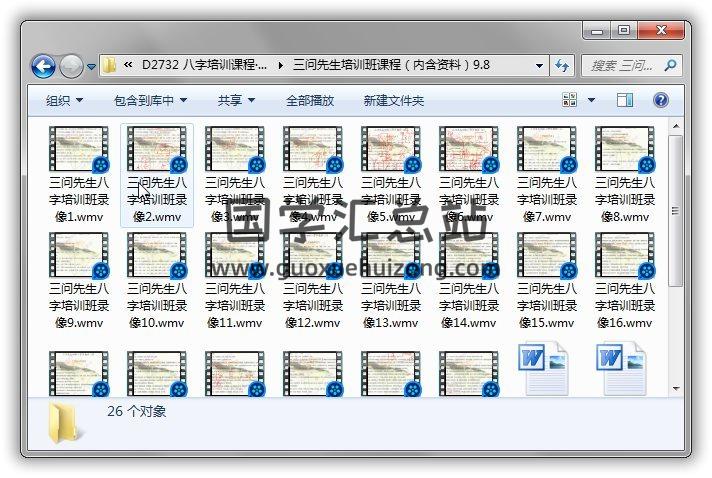712x478 pixels.
Task: Select the 像11.wmv video thumbnail
Action: point(235,255)
